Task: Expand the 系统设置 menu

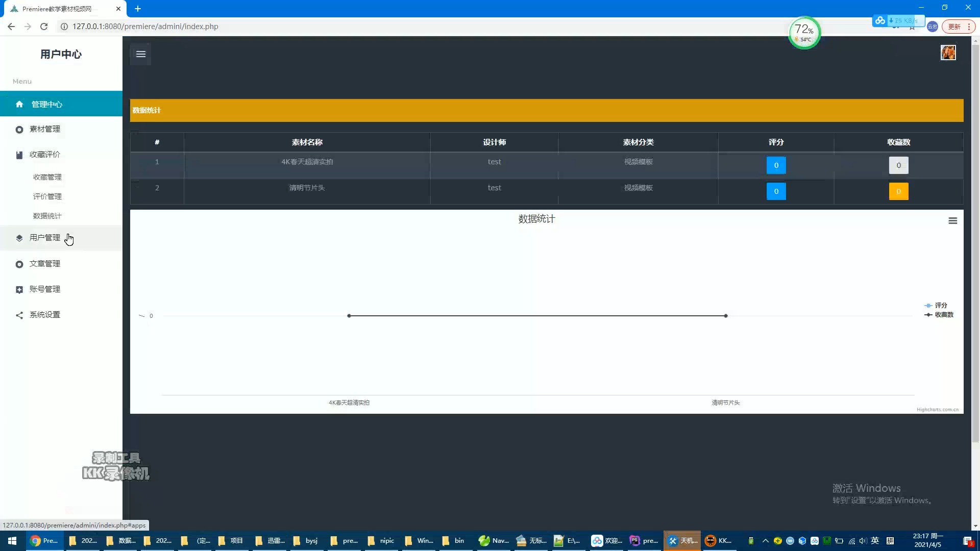Action: (61, 315)
